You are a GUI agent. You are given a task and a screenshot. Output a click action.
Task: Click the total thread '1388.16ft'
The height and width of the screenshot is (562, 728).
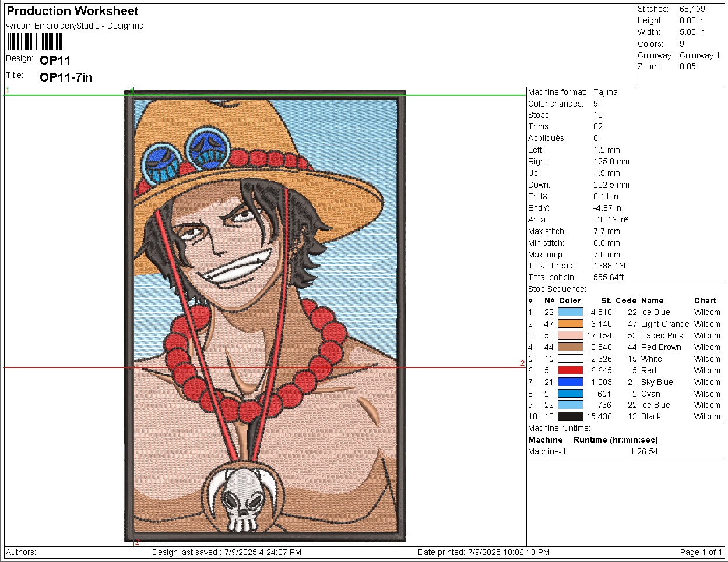tap(611, 266)
